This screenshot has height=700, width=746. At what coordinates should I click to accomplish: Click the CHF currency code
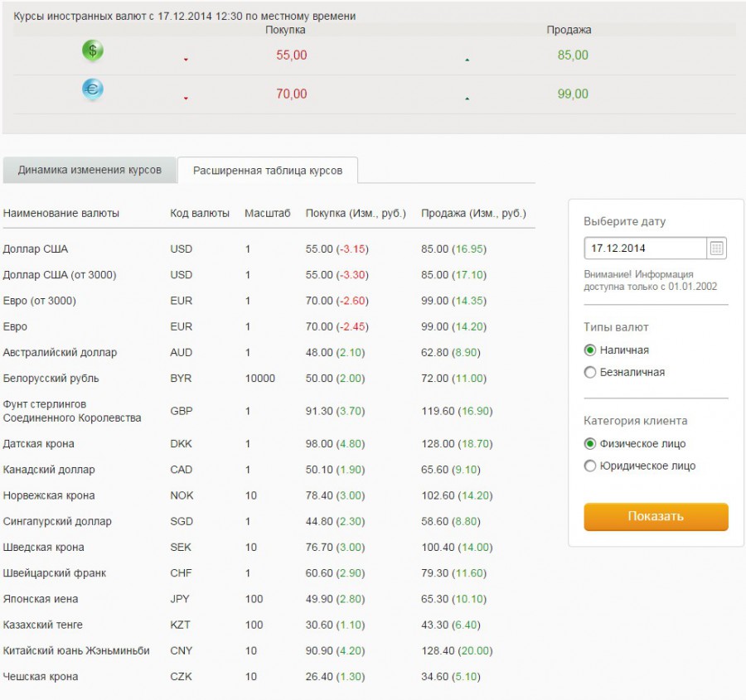point(181,573)
